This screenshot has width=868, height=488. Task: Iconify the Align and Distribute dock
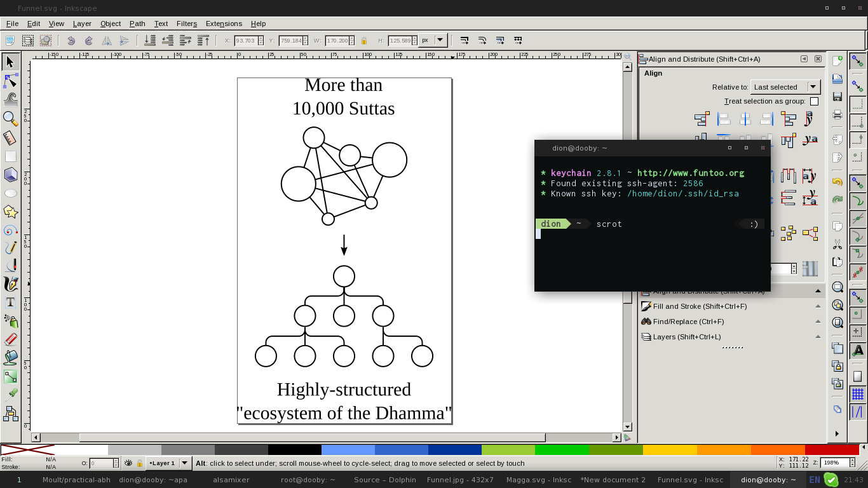pos(804,59)
